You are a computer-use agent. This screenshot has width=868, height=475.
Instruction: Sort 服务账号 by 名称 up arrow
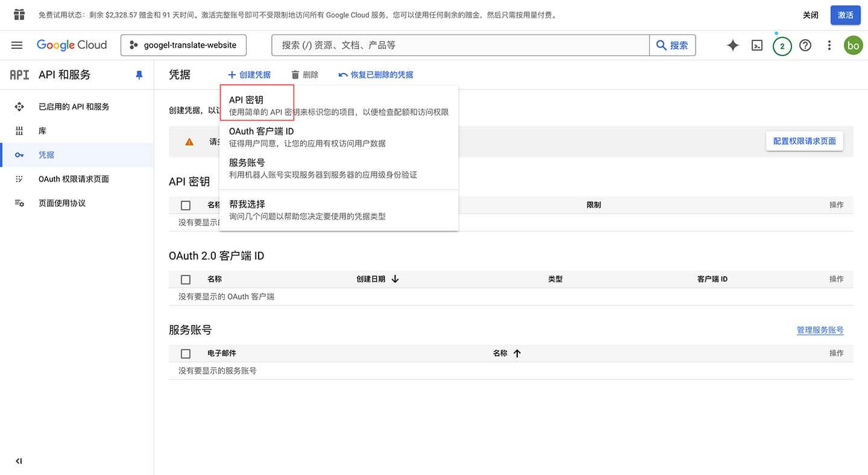tap(517, 353)
